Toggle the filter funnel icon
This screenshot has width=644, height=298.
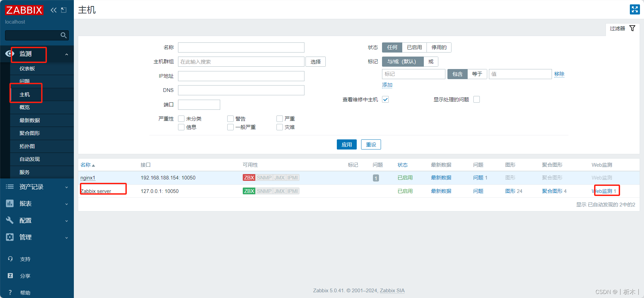tap(633, 28)
